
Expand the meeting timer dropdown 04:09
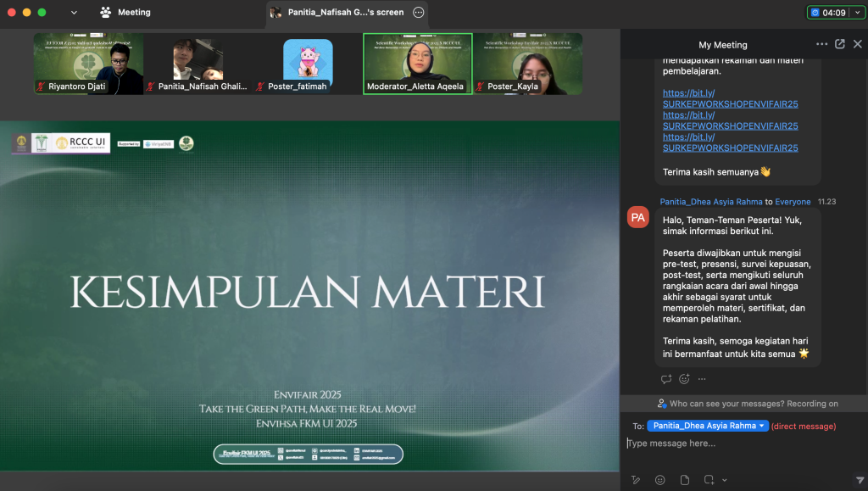[x=858, y=13]
